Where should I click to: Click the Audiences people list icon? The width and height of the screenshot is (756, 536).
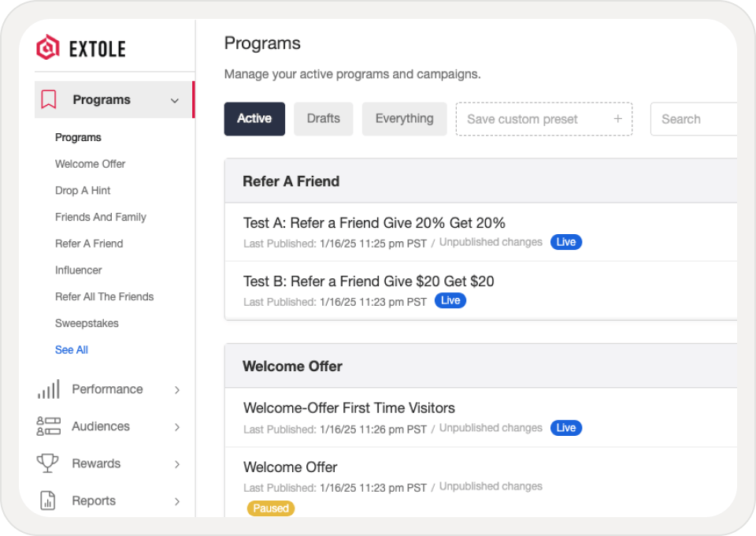[49, 426]
